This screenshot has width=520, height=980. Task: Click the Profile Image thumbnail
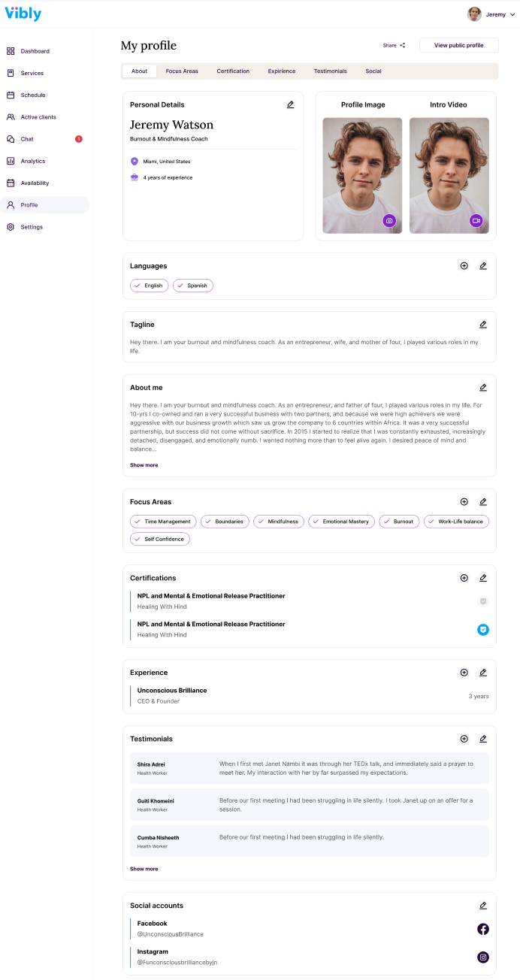[361, 173]
